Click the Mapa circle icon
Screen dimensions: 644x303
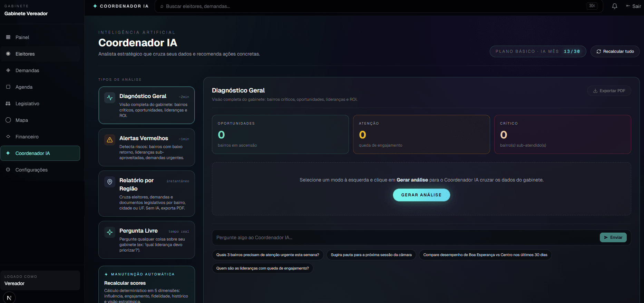tap(8, 120)
